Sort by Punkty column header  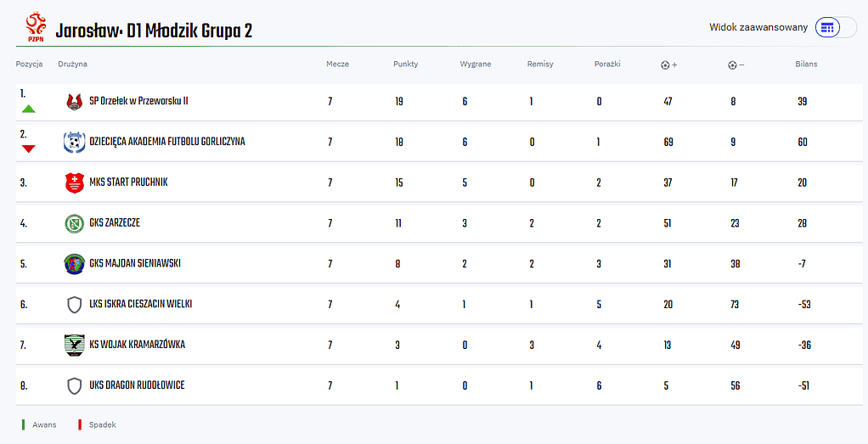coord(405,65)
